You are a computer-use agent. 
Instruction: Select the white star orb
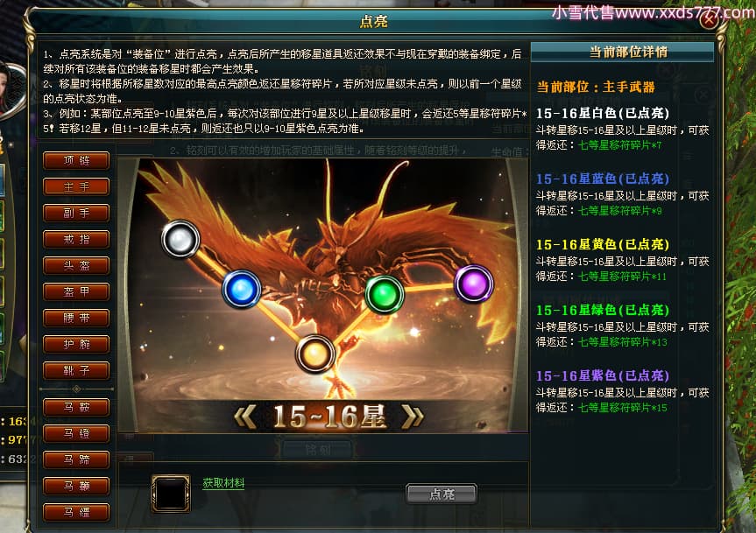point(180,239)
